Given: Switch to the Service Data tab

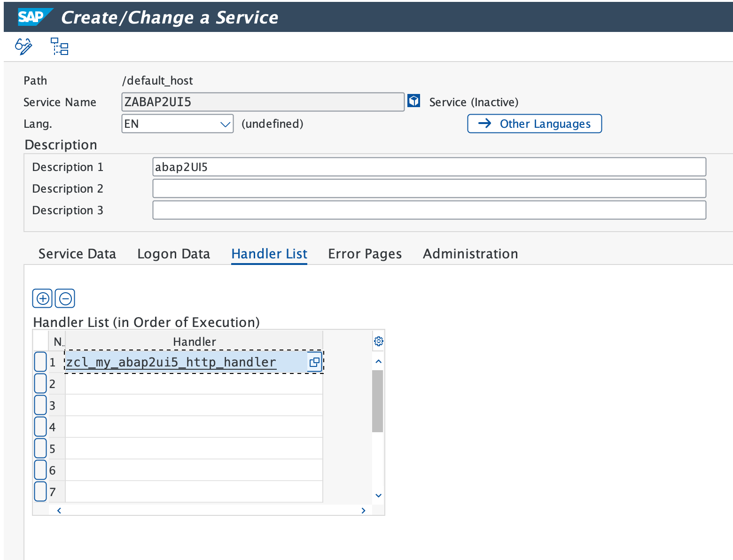Looking at the screenshot, I should [x=77, y=254].
